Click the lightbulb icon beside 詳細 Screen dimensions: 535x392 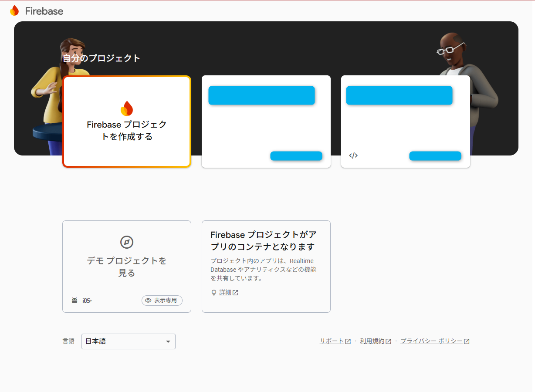(214, 293)
